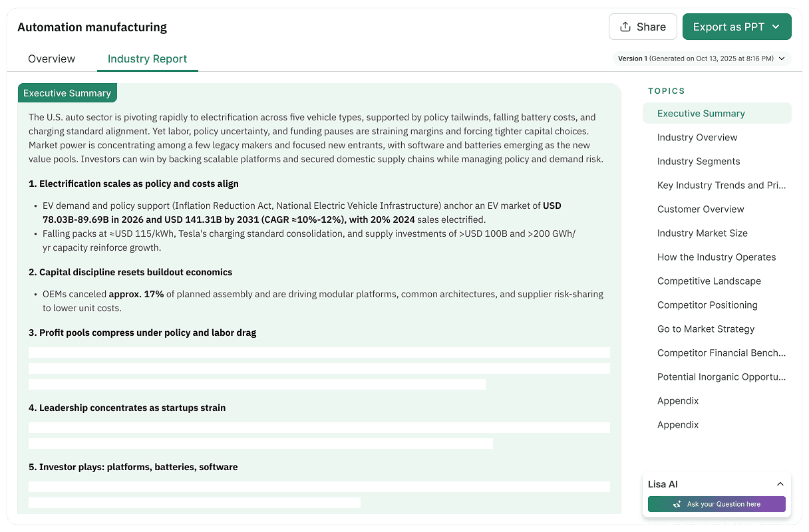Open the Industry Segments topic
The image size is (809, 532).
click(x=699, y=161)
